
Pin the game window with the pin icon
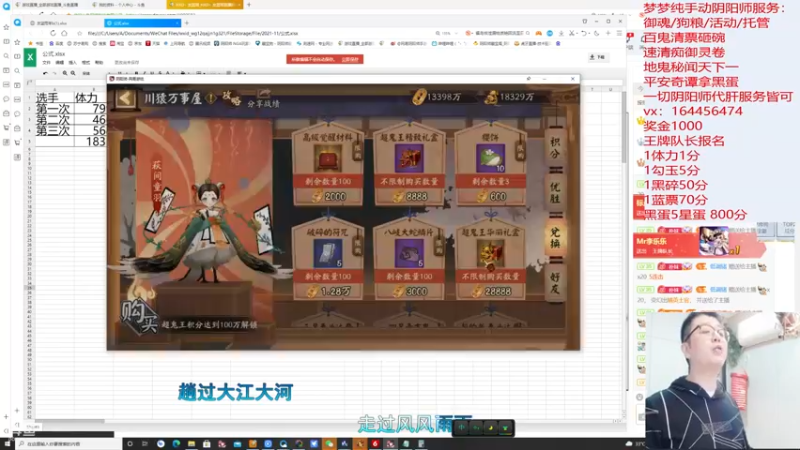[x=529, y=79]
